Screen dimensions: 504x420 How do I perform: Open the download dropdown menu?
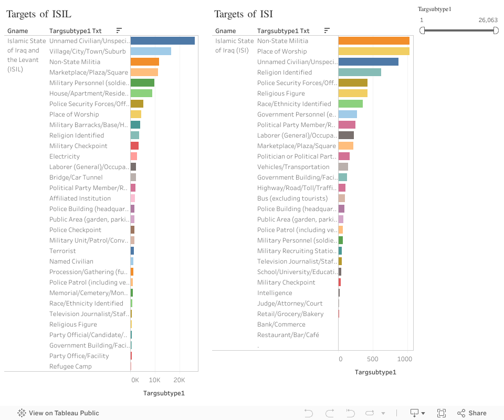coord(418,413)
